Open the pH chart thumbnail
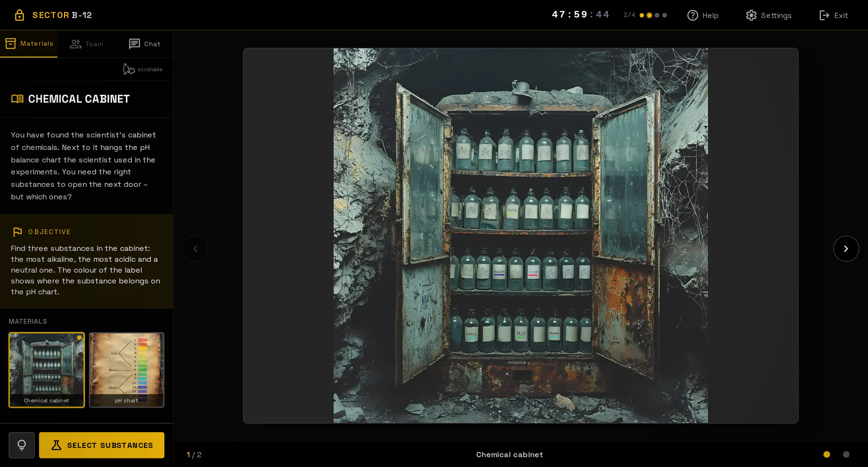Viewport: 868px width, 467px height. tap(126, 370)
